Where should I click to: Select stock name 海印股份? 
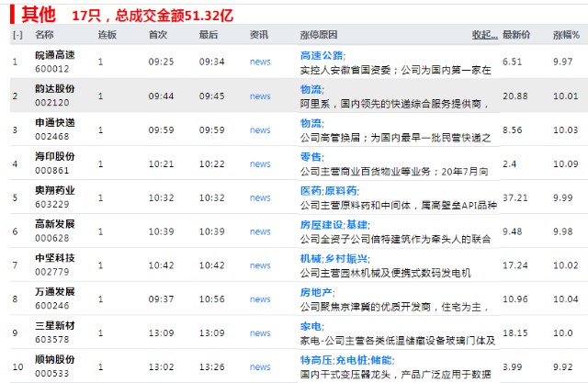click(x=55, y=156)
